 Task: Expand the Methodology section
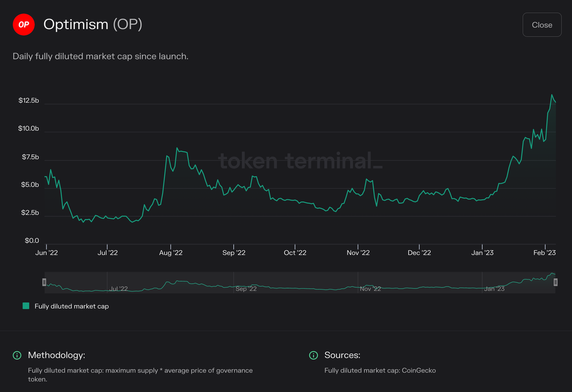(56, 355)
